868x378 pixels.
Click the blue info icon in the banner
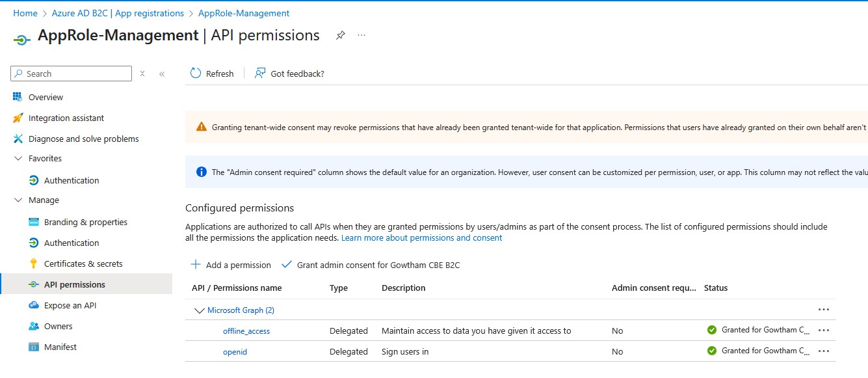coord(202,172)
